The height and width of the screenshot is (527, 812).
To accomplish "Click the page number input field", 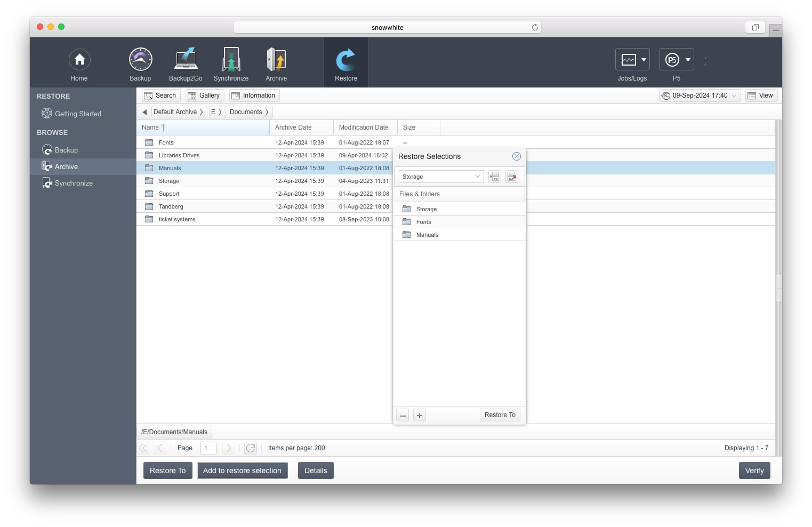I will coord(208,448).
